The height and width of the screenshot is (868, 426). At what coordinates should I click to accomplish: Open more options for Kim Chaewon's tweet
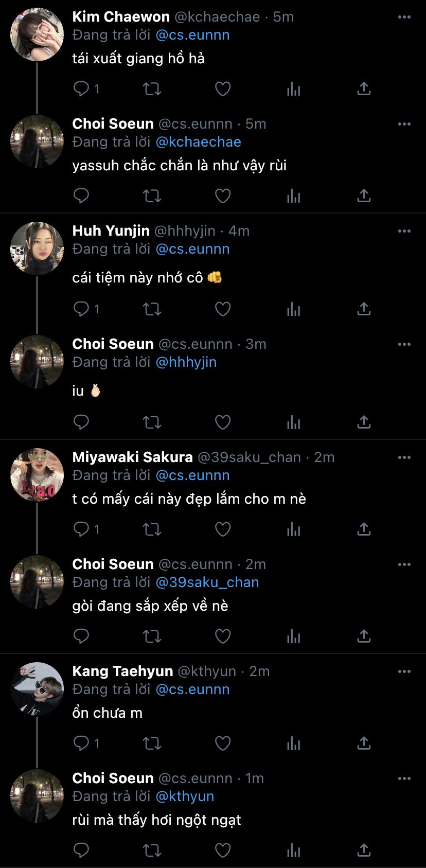tap(404, 17)
